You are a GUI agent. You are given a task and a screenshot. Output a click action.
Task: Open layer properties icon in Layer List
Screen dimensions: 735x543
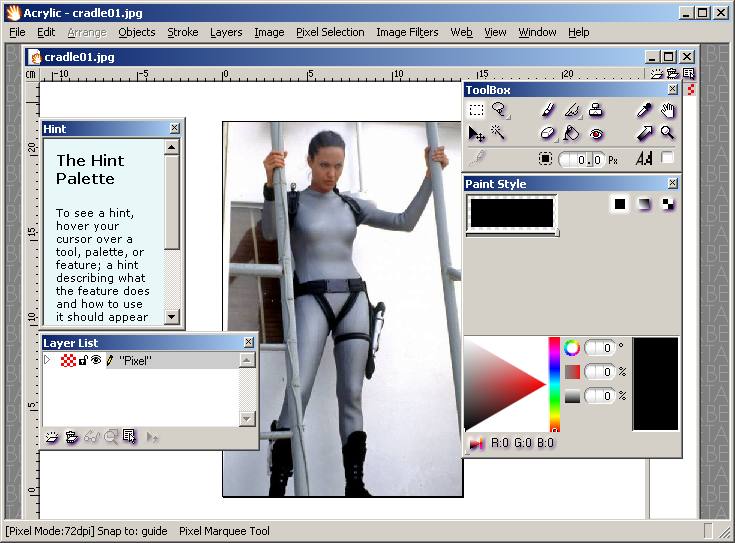(129, 437)
